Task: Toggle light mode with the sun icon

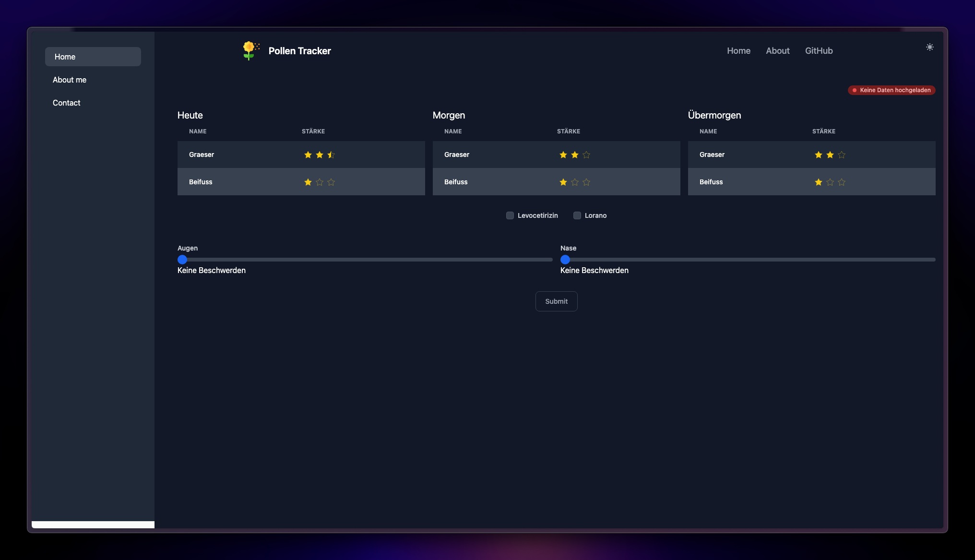Action: [929, 47]
